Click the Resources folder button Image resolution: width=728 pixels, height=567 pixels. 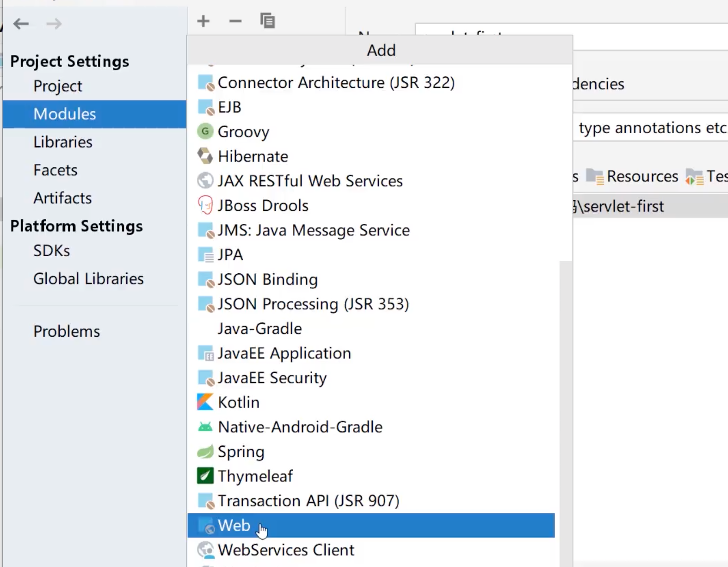(x=632, y=176)
